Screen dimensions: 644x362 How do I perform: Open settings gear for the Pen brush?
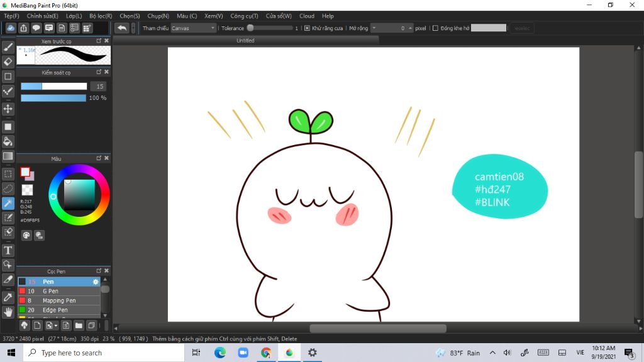click(x=96, y=282)
